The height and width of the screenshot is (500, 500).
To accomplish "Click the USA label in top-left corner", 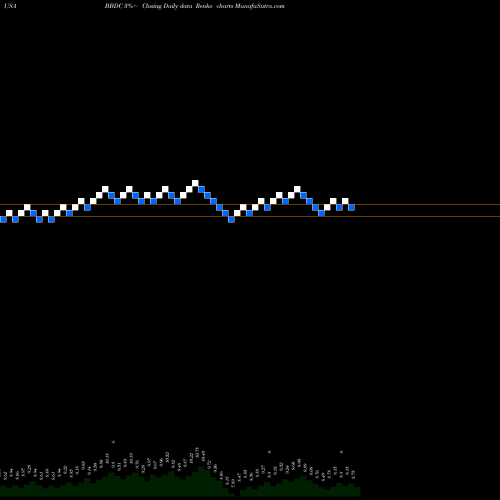I will pyautogui.click(x=11, y=6).
